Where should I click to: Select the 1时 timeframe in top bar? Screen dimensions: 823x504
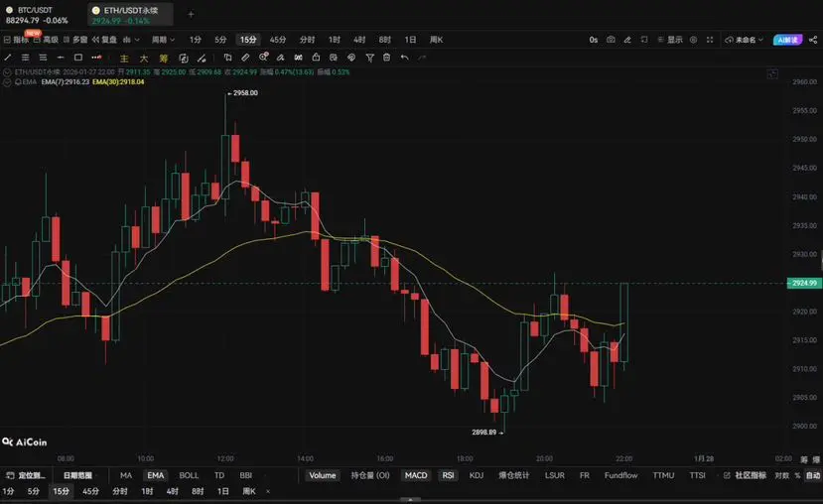tap(335, 40)
